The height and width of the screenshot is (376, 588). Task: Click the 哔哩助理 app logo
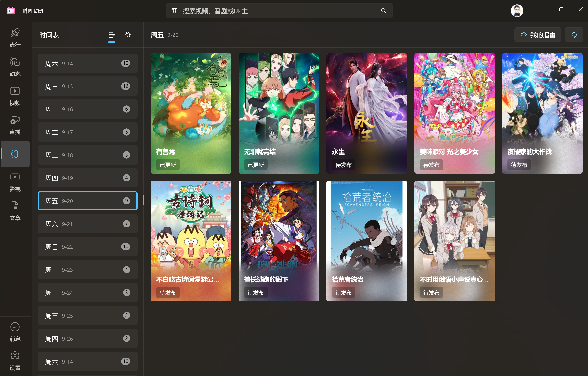(11, 11)
